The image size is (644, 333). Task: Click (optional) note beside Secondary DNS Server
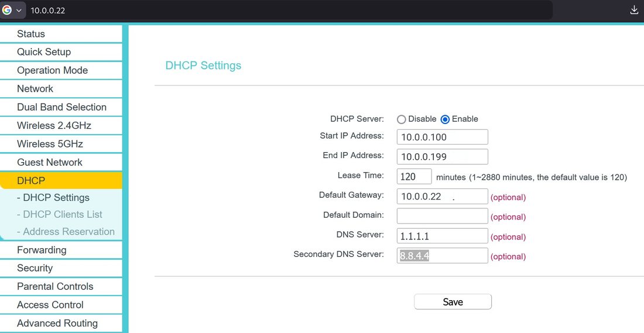[x=508, y=257]
